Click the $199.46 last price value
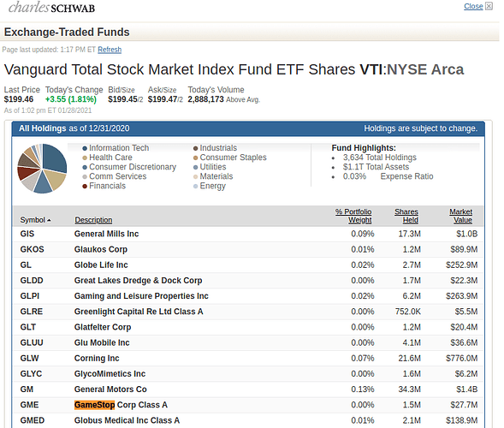Screen dimensions: 504x428 [19, 99]
